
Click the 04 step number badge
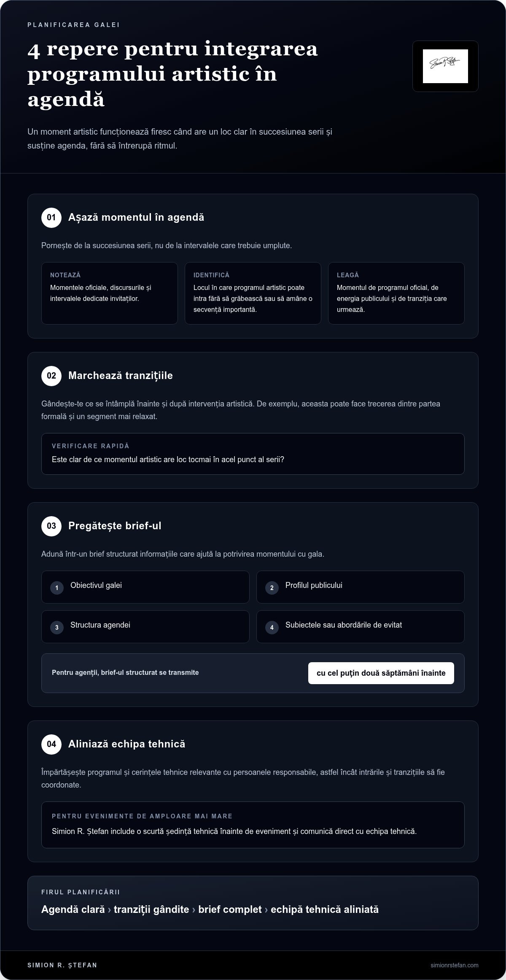click(51, 744)
